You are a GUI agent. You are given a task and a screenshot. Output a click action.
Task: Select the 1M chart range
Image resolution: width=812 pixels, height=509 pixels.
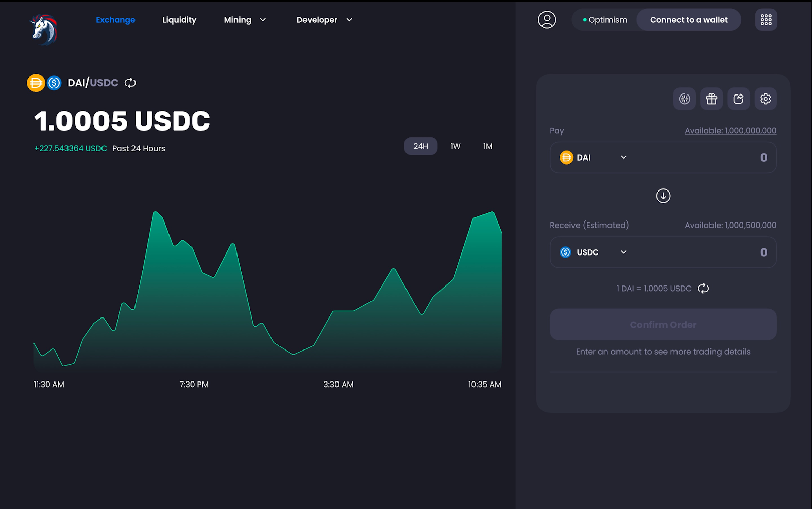[x=488, y=146]
